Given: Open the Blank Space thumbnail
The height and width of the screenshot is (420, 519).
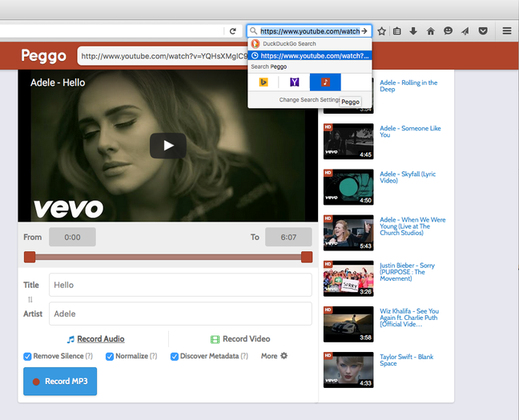Looking at the screenshot, I should [x=348, y=370].
